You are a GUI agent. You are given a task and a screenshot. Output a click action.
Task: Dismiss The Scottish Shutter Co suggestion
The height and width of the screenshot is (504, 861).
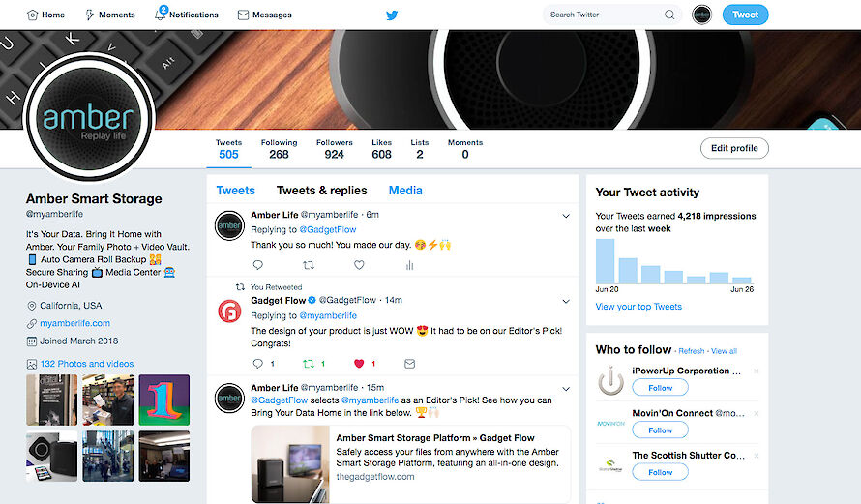(x=757, y=456)
